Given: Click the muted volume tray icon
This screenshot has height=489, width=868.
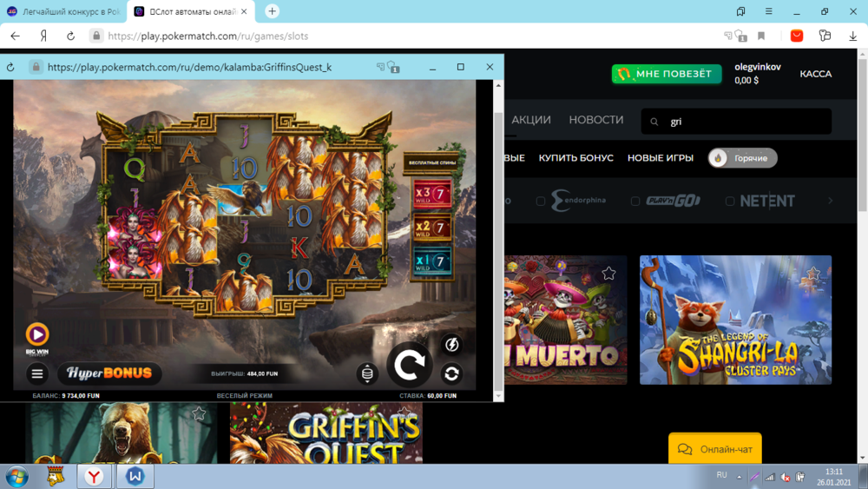Looking at the screenshot, I should (x=785, y=477).
